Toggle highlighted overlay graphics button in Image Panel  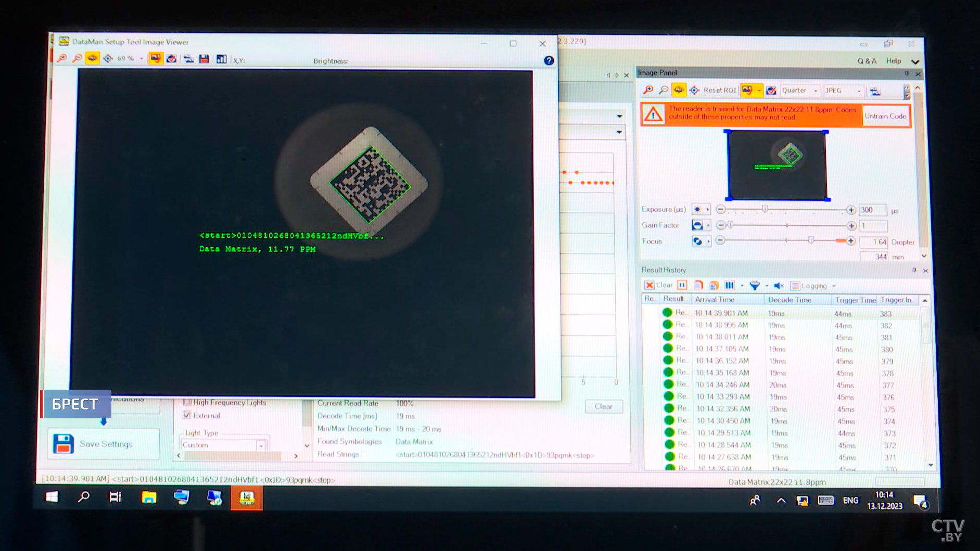click(747, 91)
